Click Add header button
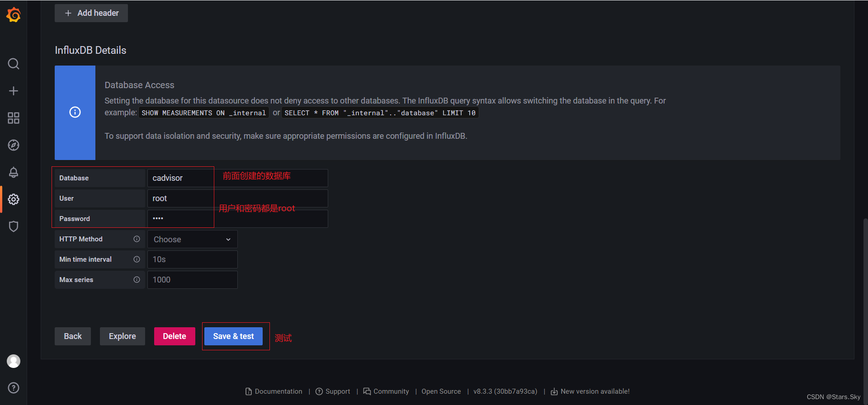This screenshot has width=868, height=405. tap(91, 13)
